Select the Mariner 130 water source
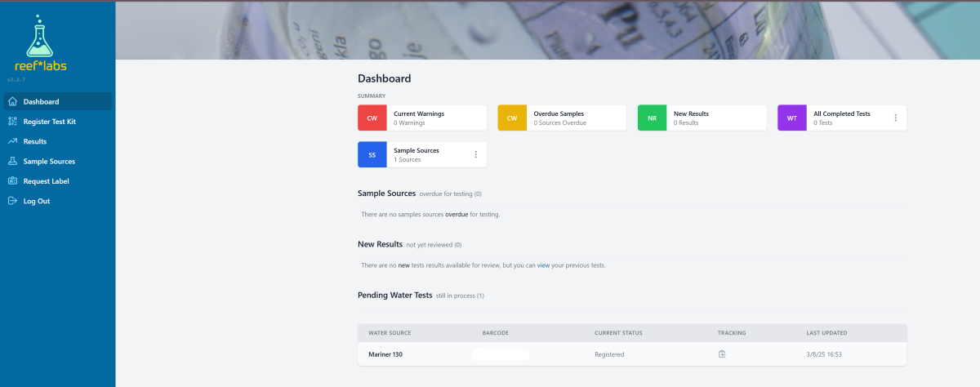The image size is (980, 387). (x=385, y=354)
